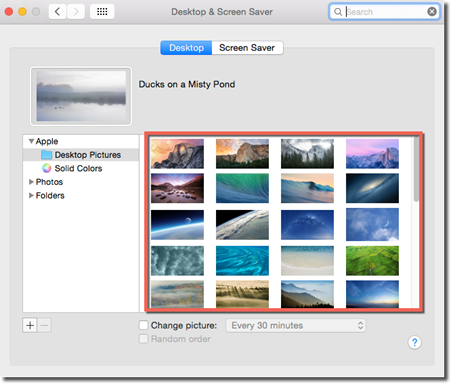Close the window with the red button
Image resolution: width=451 pixels, height=384 pixels.
9,12
